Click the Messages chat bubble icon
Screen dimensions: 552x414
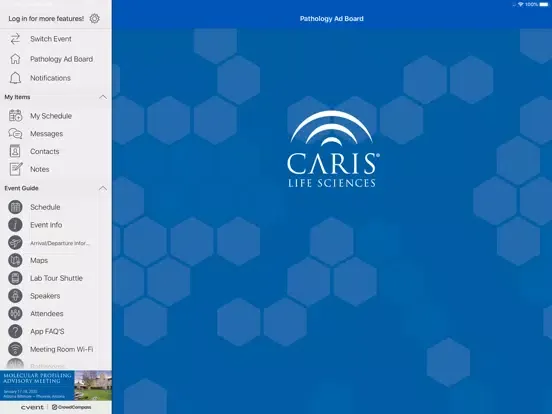15,134
